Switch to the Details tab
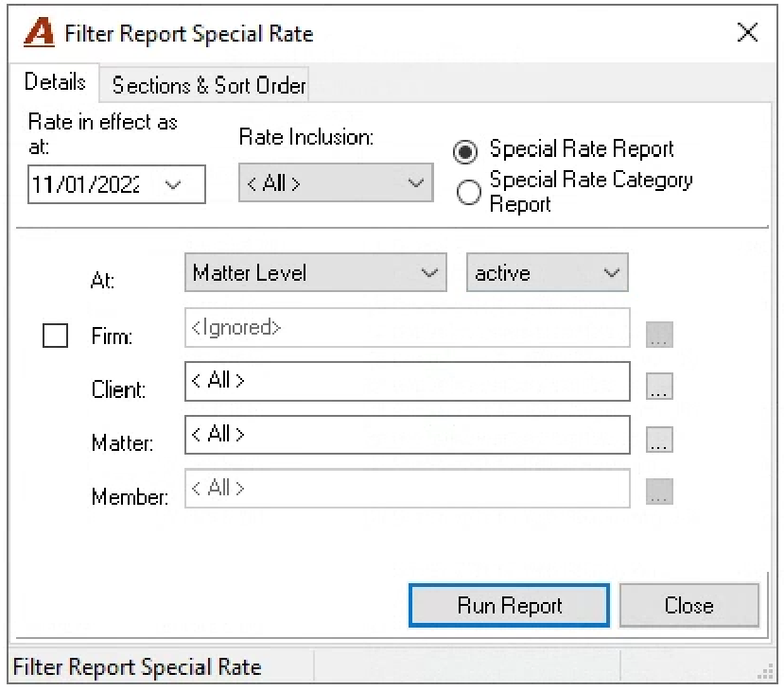This screenshot has height=690, width=784. pyautogui.click(x=55, y=81)
